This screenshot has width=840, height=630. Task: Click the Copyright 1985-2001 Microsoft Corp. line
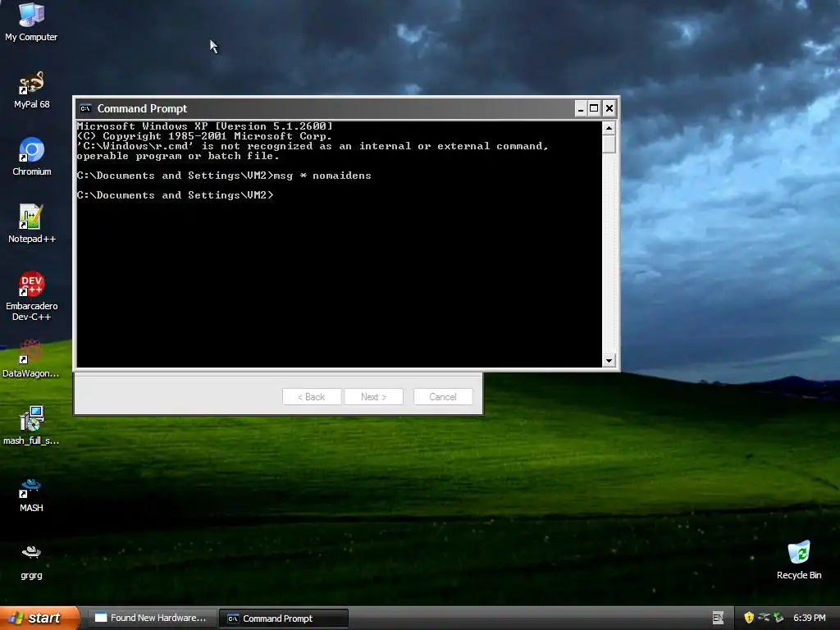tap(204, 136)
